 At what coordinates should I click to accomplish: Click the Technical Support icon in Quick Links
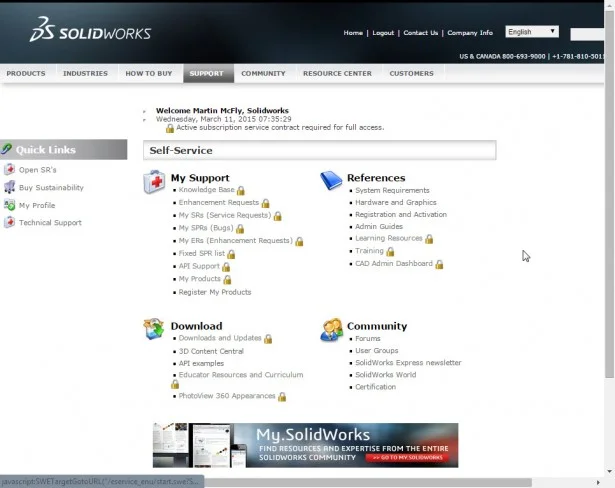click(9, 222)
